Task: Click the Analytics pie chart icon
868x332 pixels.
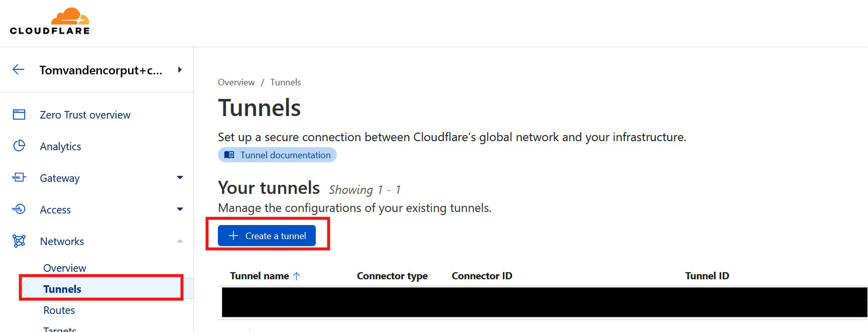Action: (x=19, y=146)
